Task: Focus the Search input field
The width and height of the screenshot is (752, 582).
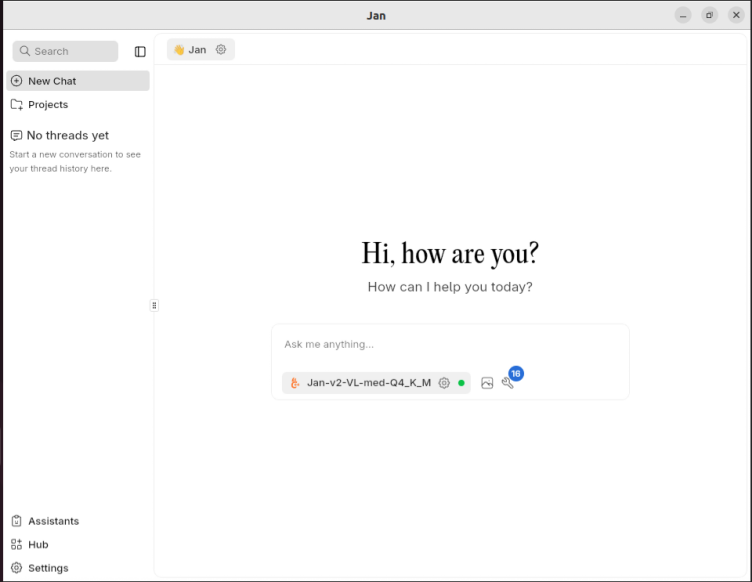Action: (x=65, y=51)
